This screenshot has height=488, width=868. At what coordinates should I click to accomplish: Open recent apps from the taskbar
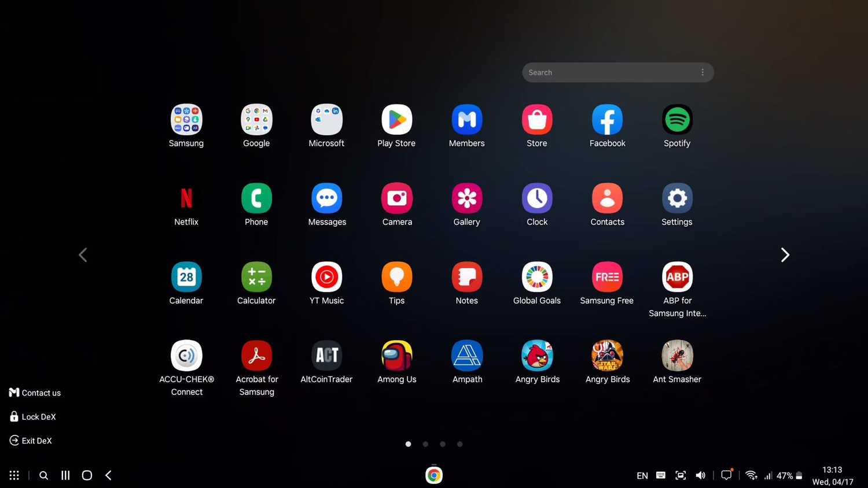pyautogui.click(x=65, y=475)
